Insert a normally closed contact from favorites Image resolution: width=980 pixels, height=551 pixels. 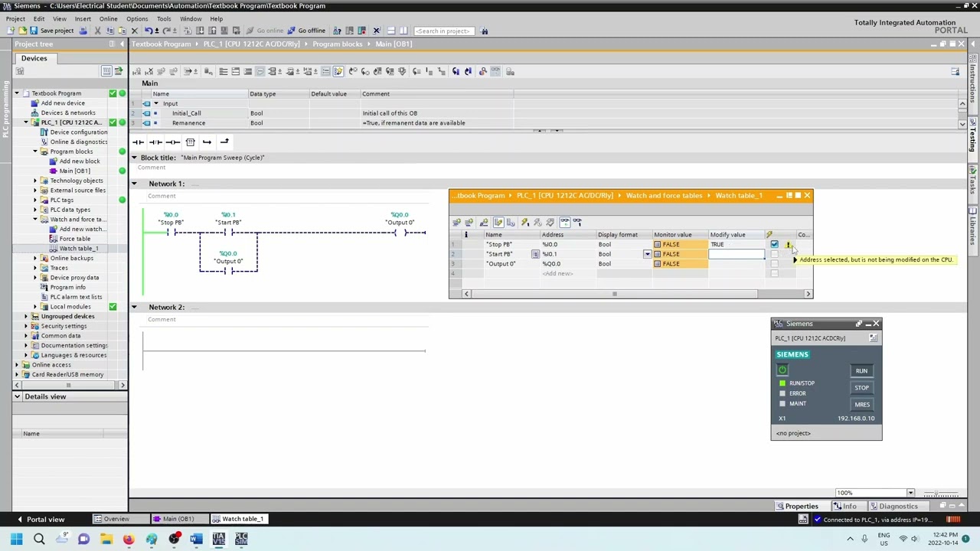(x=155, y=142)
